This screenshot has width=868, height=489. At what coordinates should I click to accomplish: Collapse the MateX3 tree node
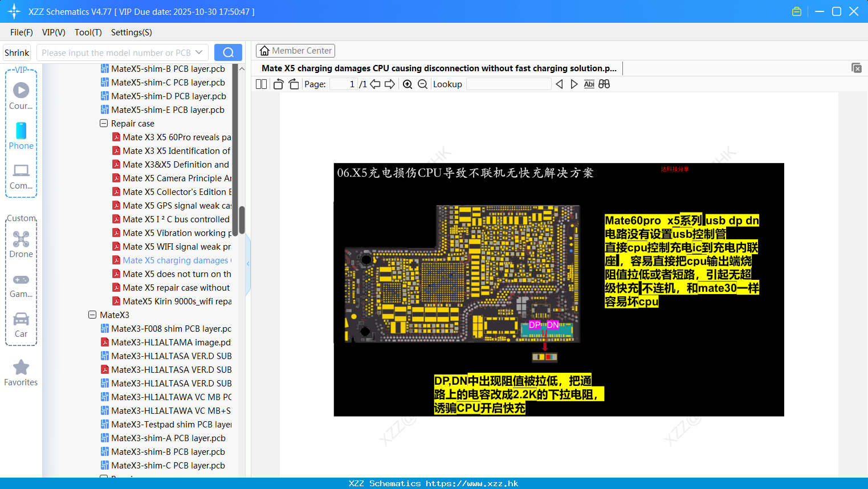[92, 315]
